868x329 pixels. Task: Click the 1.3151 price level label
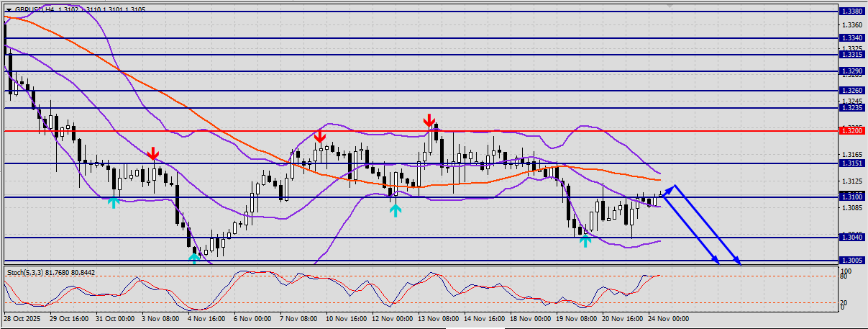pyautogui.click(x=851, y=163)
